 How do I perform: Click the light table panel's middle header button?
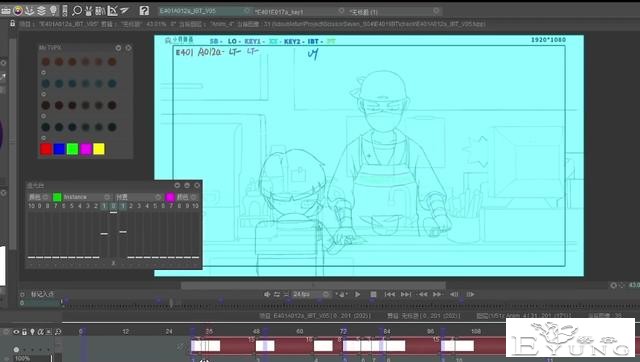tap(187, 185)
